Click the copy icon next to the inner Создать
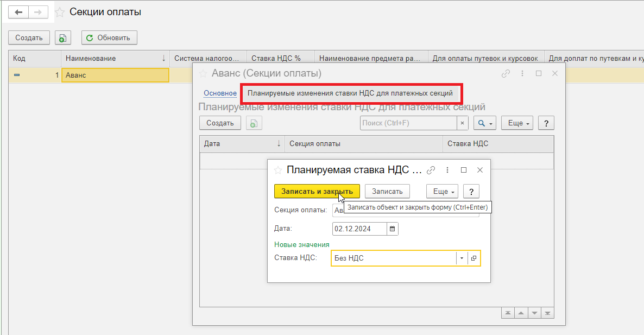644x335 pixels. (254, 123)
